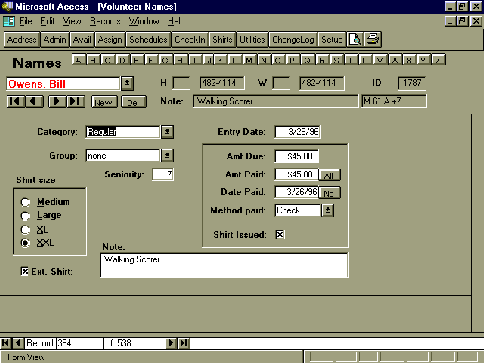Screen dimensions: 484x363
Task: Open the Window menu
Action: pos(144,21)
